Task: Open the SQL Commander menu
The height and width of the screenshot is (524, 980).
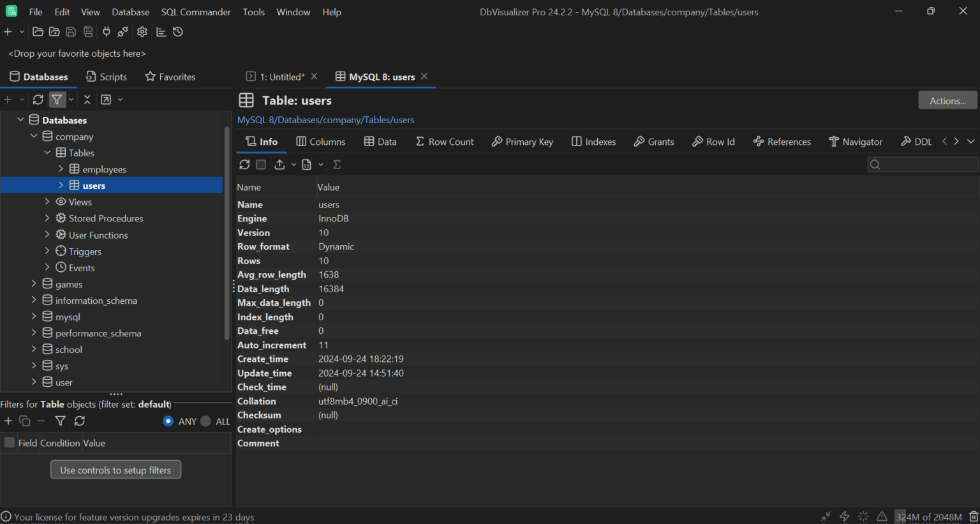Action: (195, 11)
